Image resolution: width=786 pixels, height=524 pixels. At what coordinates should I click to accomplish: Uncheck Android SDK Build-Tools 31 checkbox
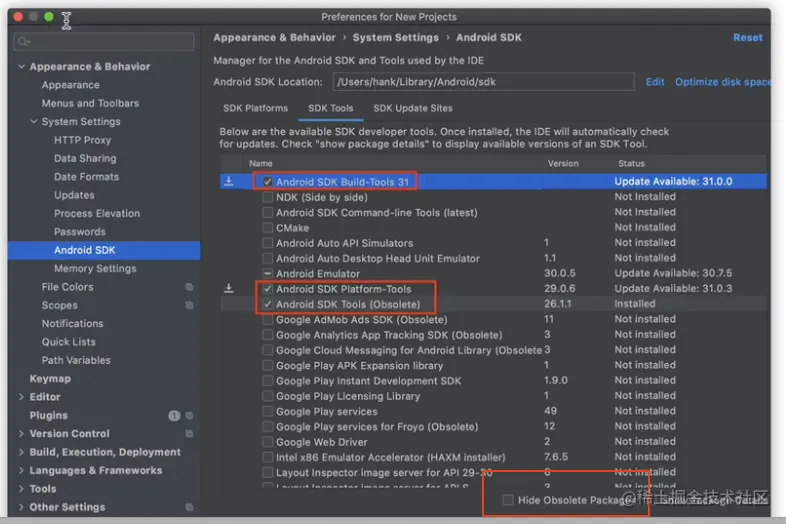[267, 182]
